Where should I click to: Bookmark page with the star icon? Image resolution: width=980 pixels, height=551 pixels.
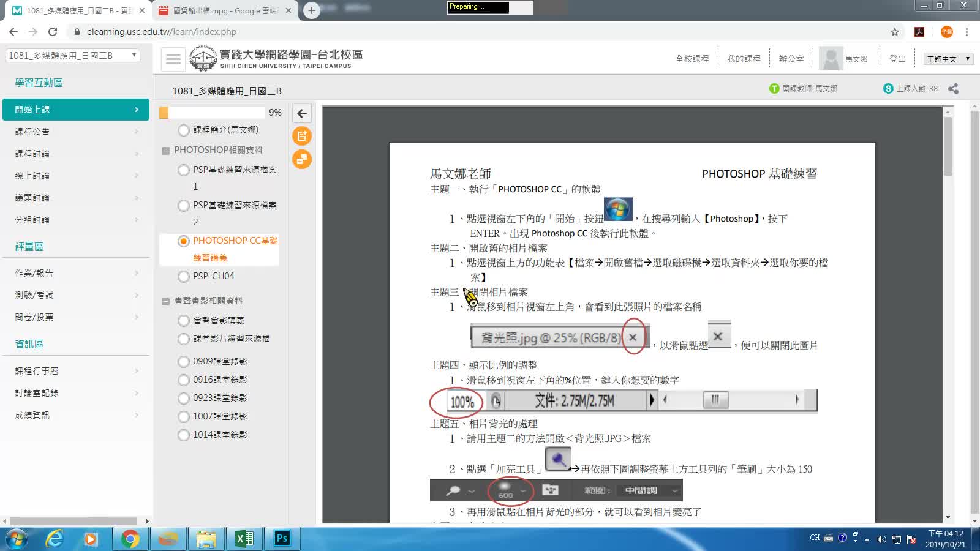tap(895, 32)
